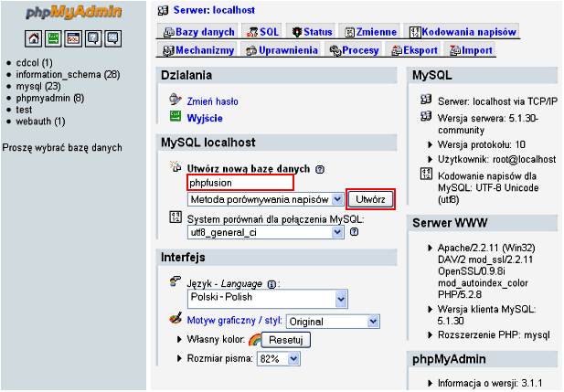Screen dimensions: 564x392
Task: Click the Zmień hasło link
Action: [x=212, y=101]
